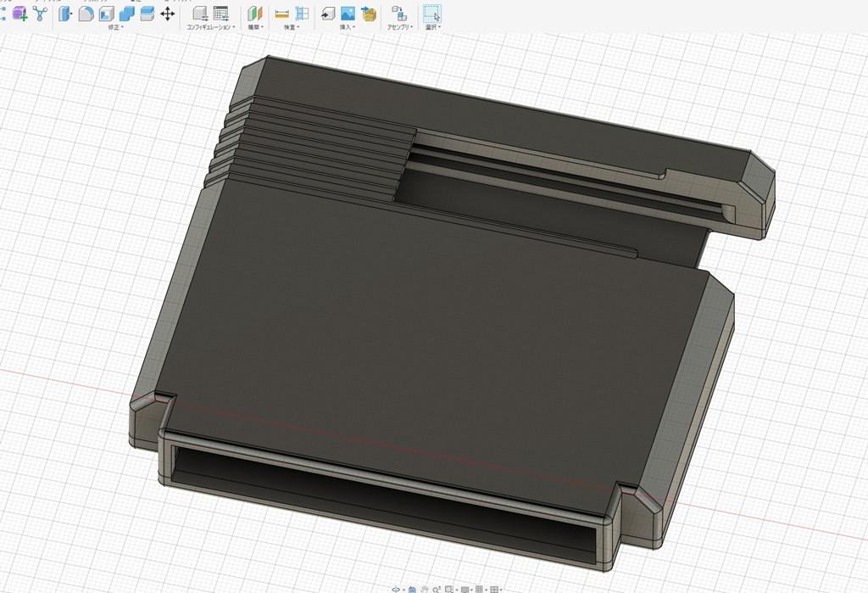
Task: Click the construction plane icon
Action: click(254, 14)
